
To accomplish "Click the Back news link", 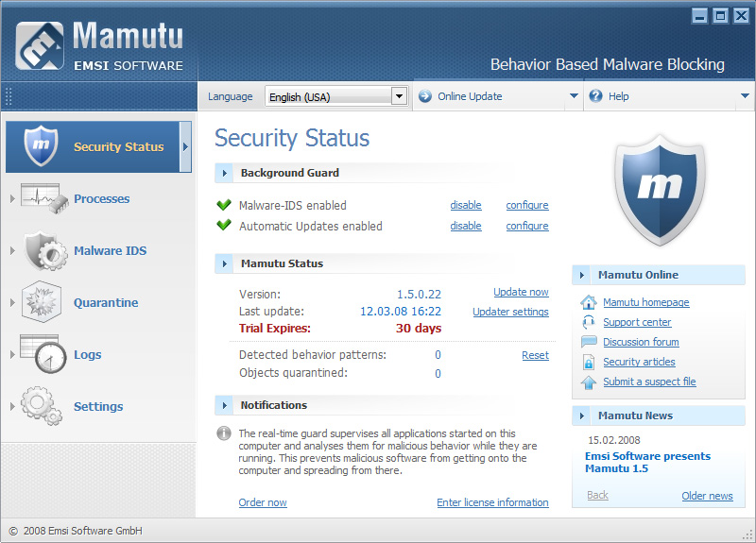I will [597, 495].
